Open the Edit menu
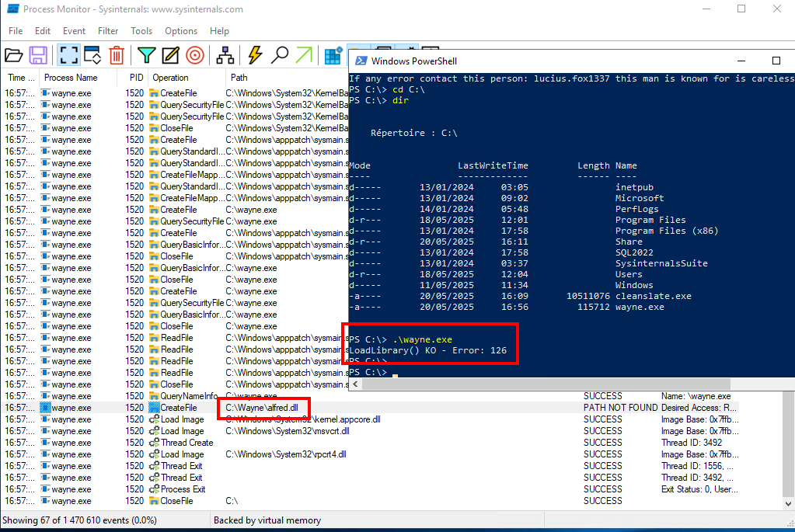795x532 pixels. [43, 31]
